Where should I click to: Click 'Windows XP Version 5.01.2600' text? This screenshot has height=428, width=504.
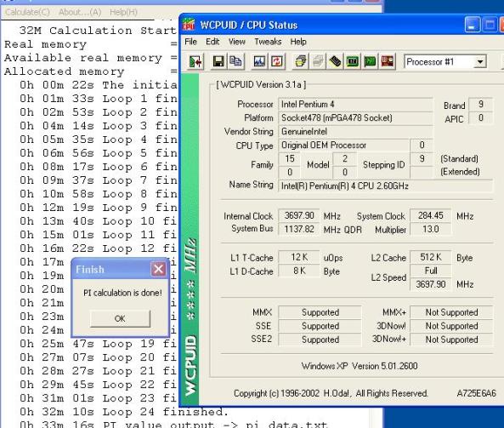pyautogui.click(x=360, y=366)
